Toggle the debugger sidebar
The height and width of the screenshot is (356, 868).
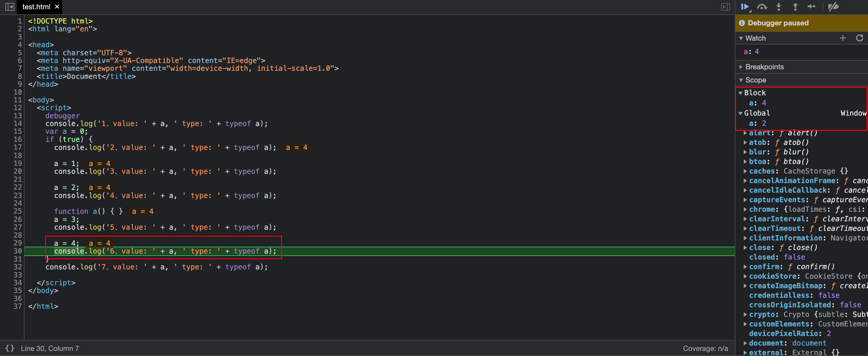[x=726, y=7]
